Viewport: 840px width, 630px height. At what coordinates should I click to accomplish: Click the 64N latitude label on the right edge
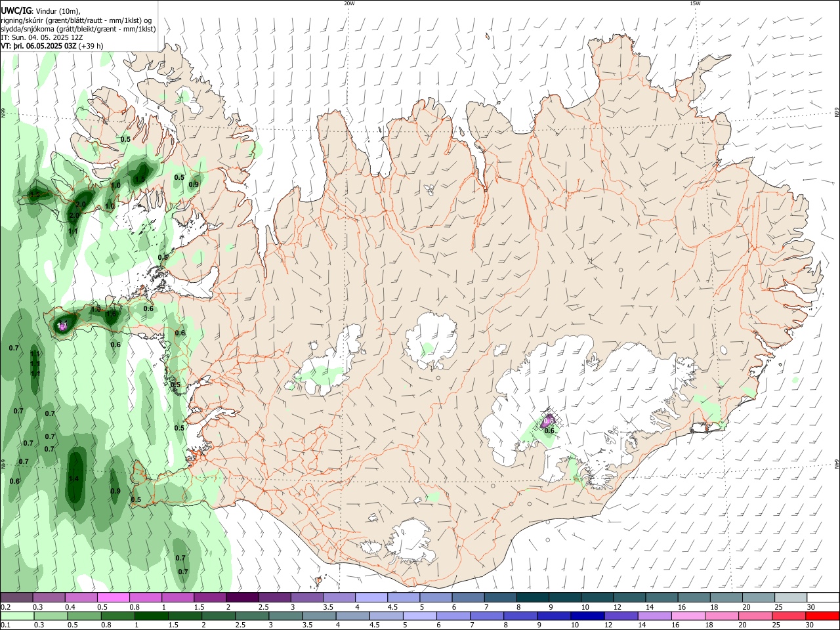pos(836,464)
